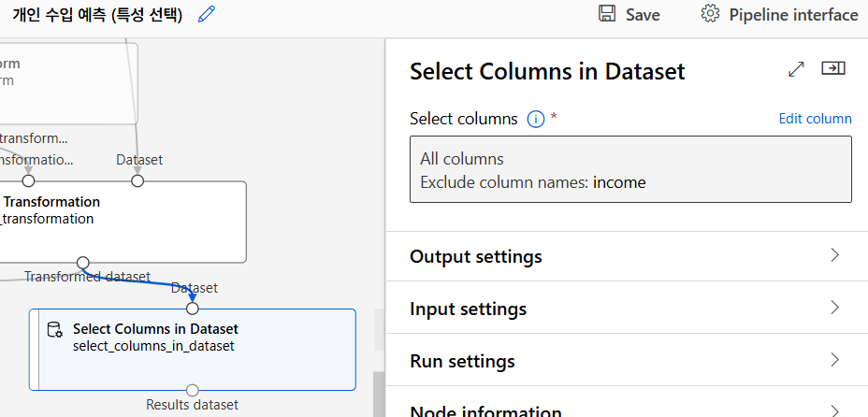Click the pencil edit icon beside pipeline title
The image size is (868, 417).
[207, 15]
